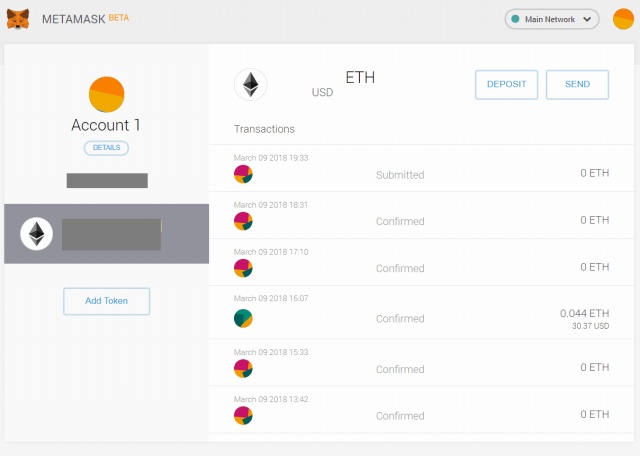Click identicon of the 19:33 Submitted transaction

pyautogui.click(x=243, y=174)
